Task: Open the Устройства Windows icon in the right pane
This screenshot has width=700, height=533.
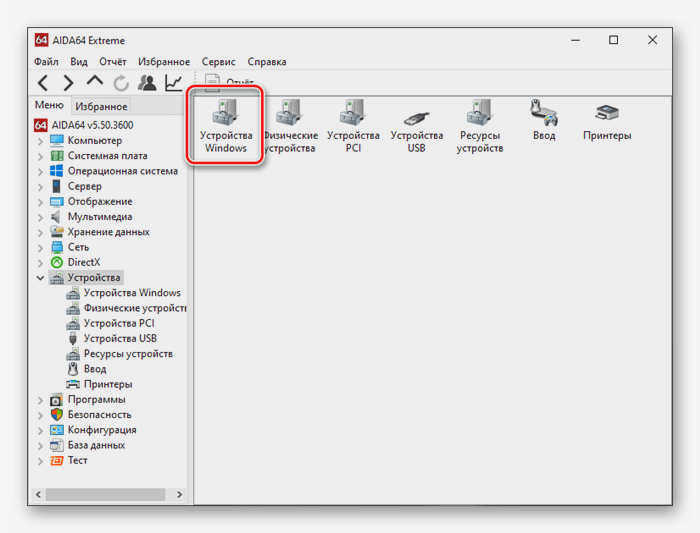Action: click(x=225, y=126)
